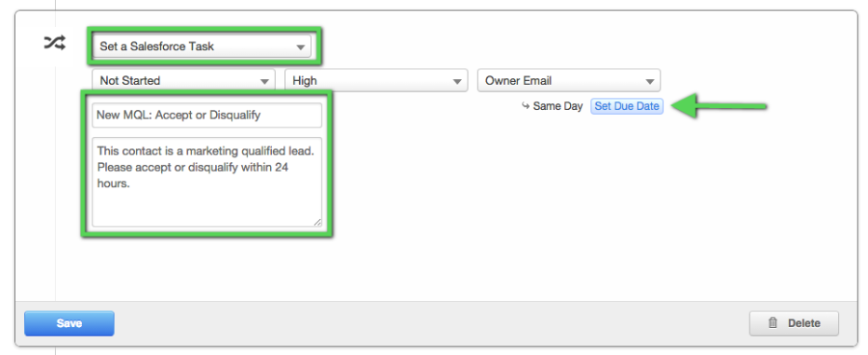Open the Owner Email dropdown
The height and width of the screenshot is (355, 868).
click(568, 80)
